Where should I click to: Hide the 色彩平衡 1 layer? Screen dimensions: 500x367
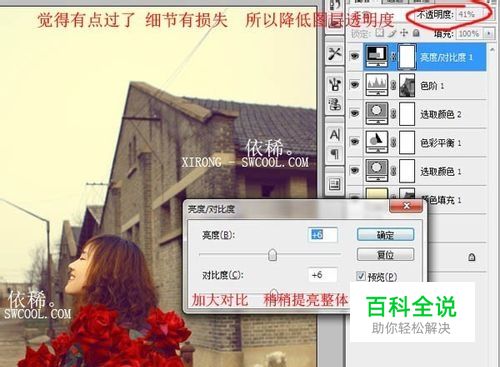355,142
